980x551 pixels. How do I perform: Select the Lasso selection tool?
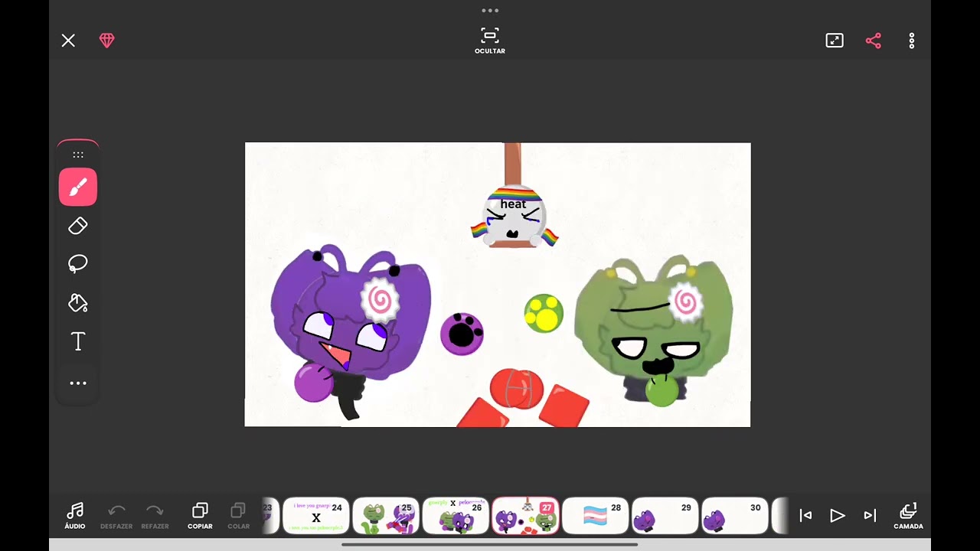point(78,264)
